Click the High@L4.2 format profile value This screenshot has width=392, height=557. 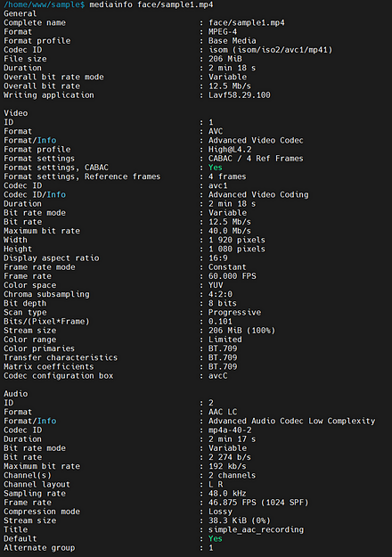(x=230, y=150)
